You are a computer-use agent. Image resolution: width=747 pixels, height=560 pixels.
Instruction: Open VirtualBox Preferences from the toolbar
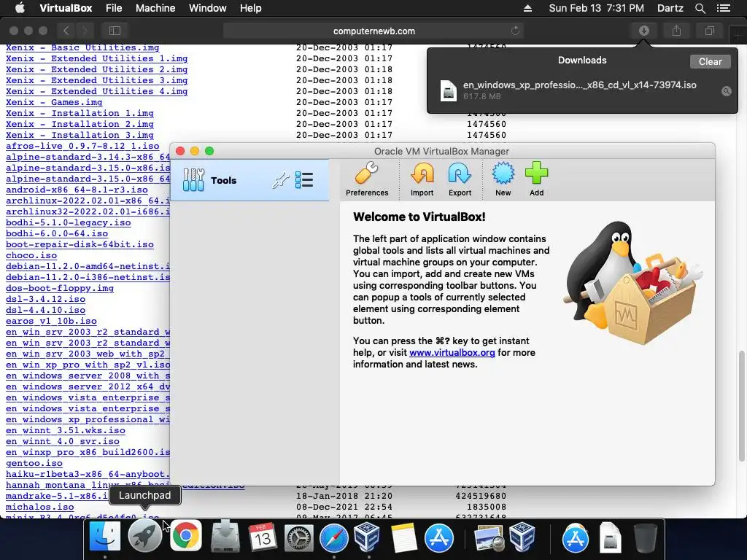pos(367,179)
